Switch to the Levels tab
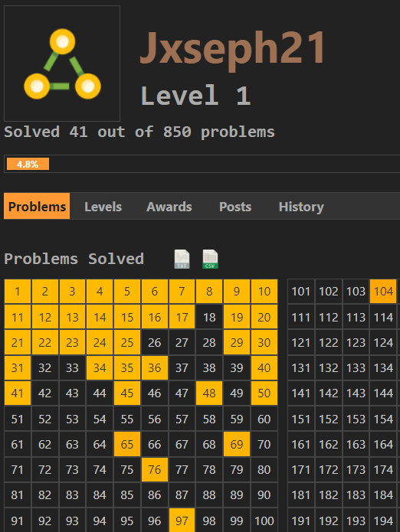The image size is (400, 532). (x=103, y=206)
